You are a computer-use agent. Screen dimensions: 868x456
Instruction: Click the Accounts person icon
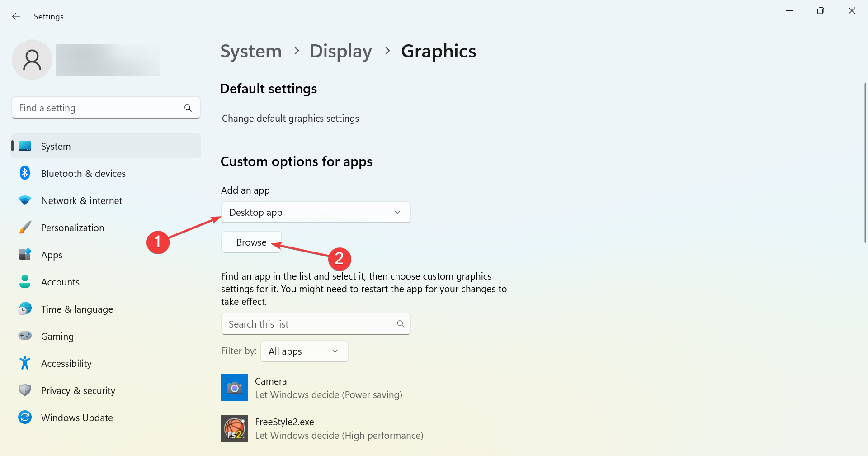25,282
